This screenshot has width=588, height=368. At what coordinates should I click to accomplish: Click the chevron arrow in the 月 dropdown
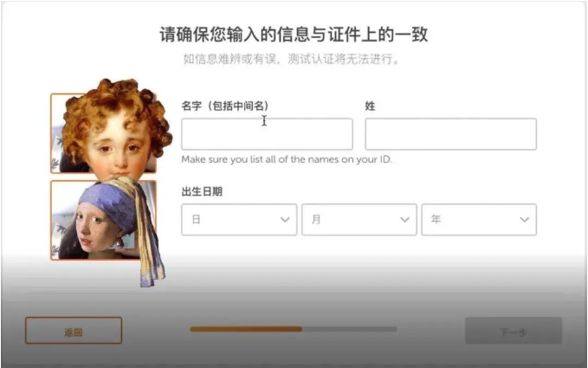pos(404,220)
